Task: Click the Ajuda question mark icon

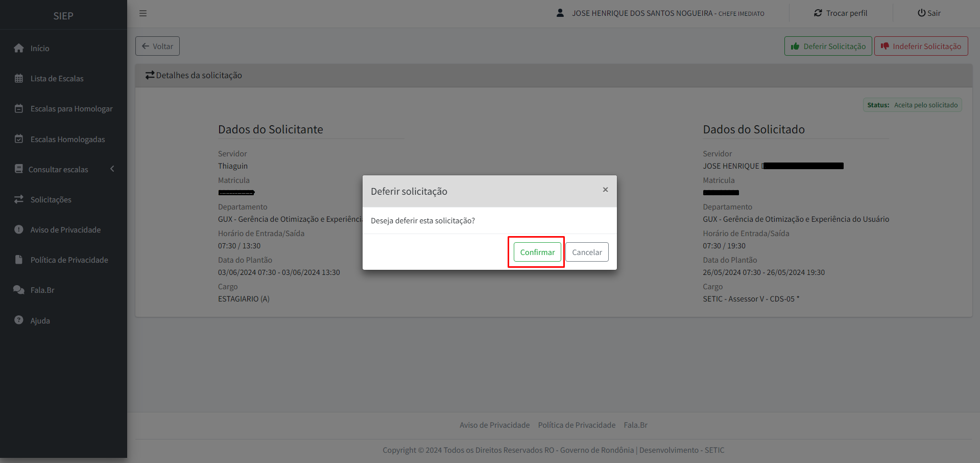Action: click(x=19, y=320)
